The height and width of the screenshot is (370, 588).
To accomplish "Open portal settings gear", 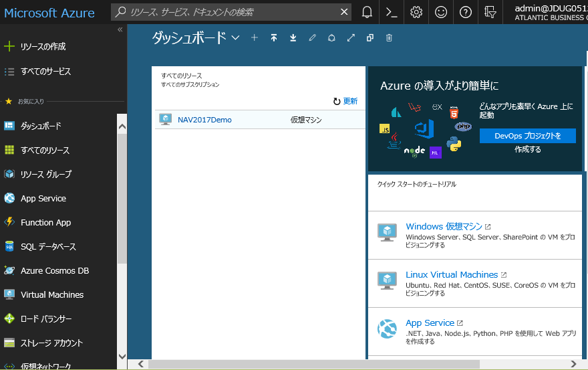I will 416,12.
